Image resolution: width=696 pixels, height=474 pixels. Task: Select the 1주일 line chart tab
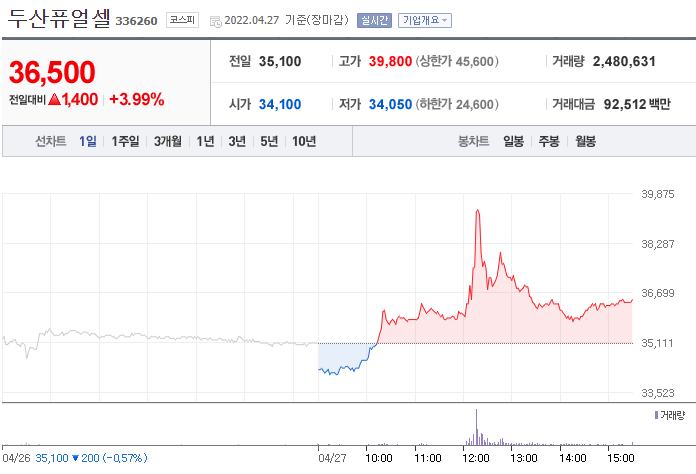(x=125, y=141)
